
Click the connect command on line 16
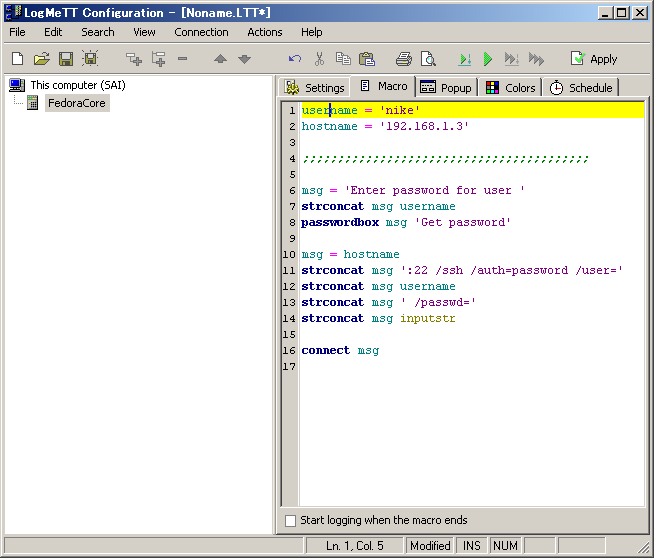325,351
